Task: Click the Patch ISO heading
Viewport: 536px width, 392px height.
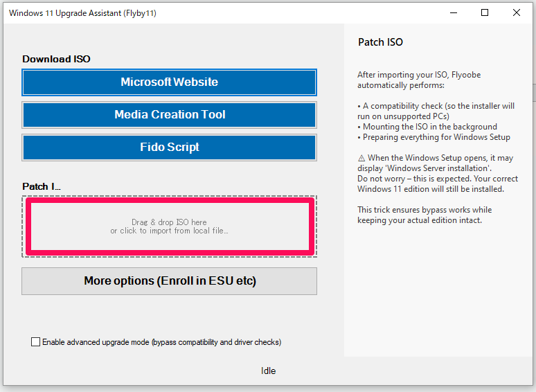Action: coord(380,42)
